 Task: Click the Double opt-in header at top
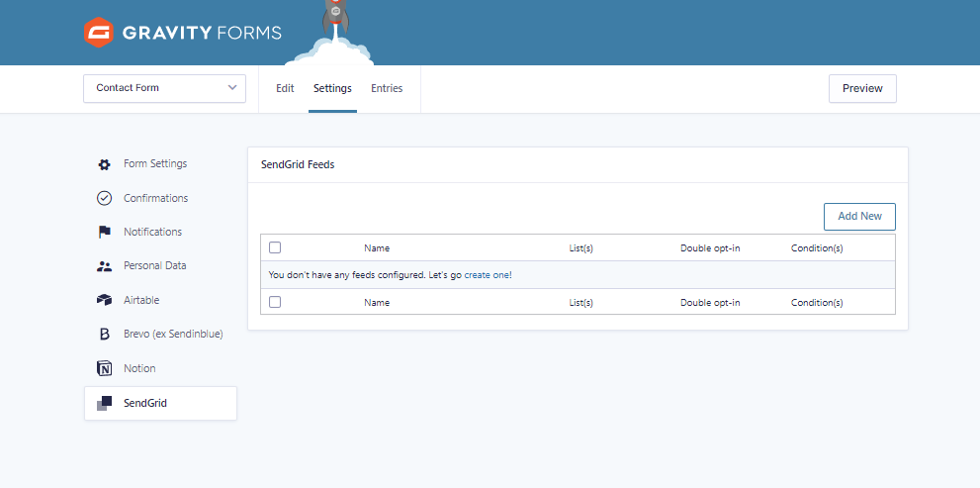(x=710, y=248)
